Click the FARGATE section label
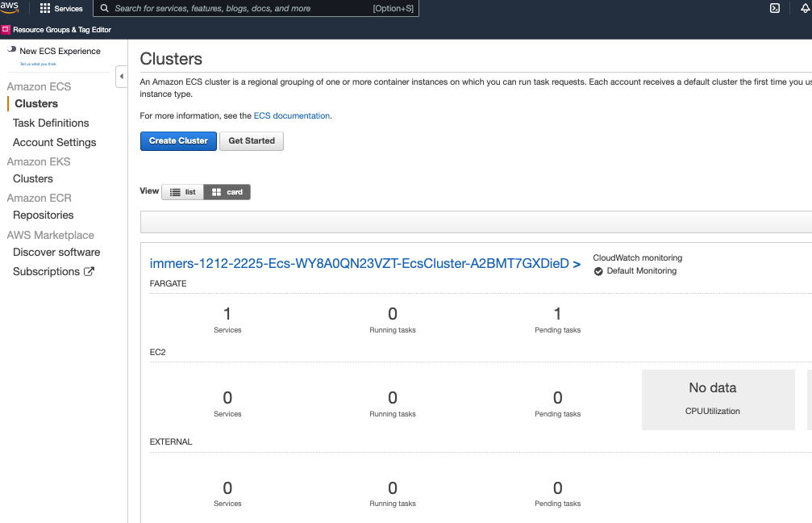Image resolution: width=812 pixels, height=523 pixels. [x=169, y=283]
